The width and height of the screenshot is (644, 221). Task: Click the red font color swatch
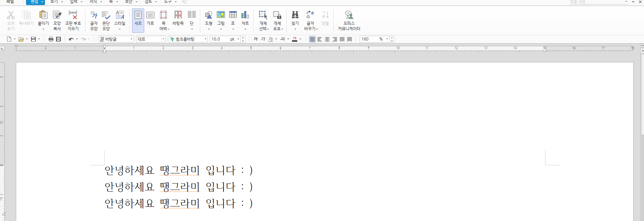[x=295, y=39]
